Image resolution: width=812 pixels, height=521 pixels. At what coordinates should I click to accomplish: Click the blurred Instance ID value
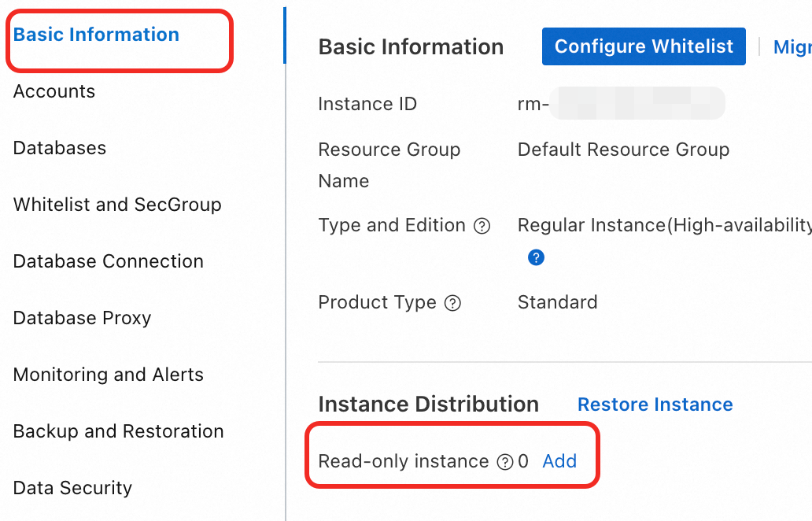pyautogui.click(x=622, y=104)
